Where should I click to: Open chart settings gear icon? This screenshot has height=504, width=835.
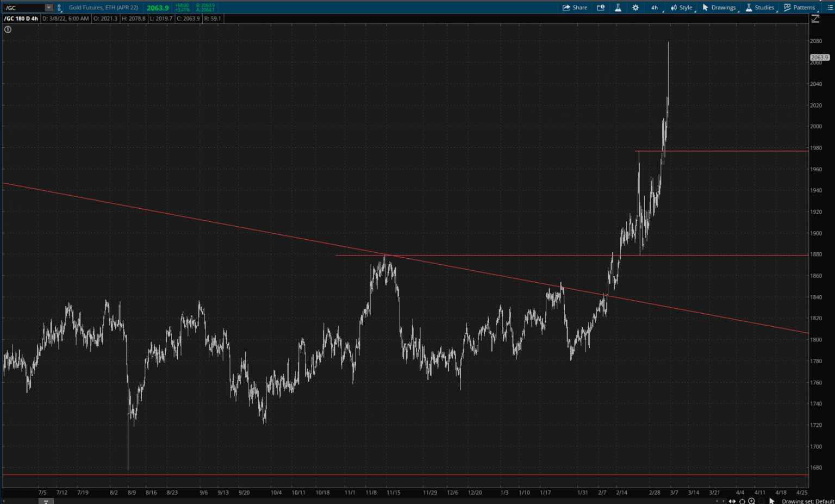click(x=635, y=8)
